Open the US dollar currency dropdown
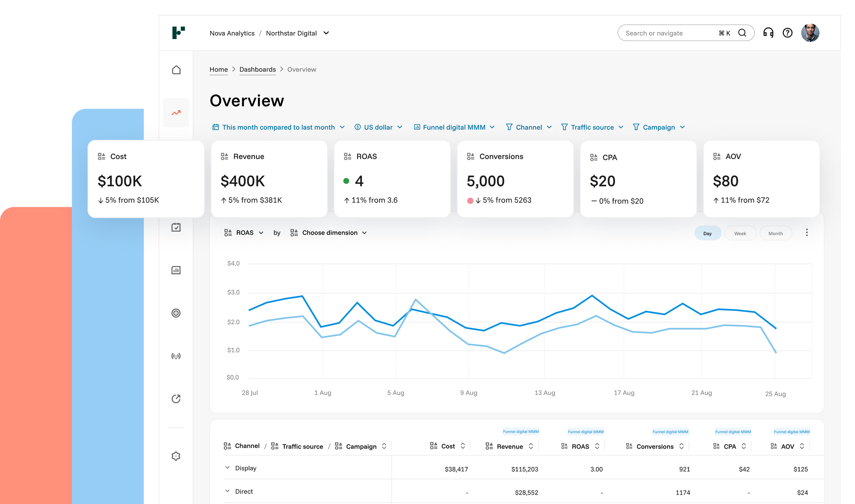This screenshot has height=504, width=855. tap(378, 127)
